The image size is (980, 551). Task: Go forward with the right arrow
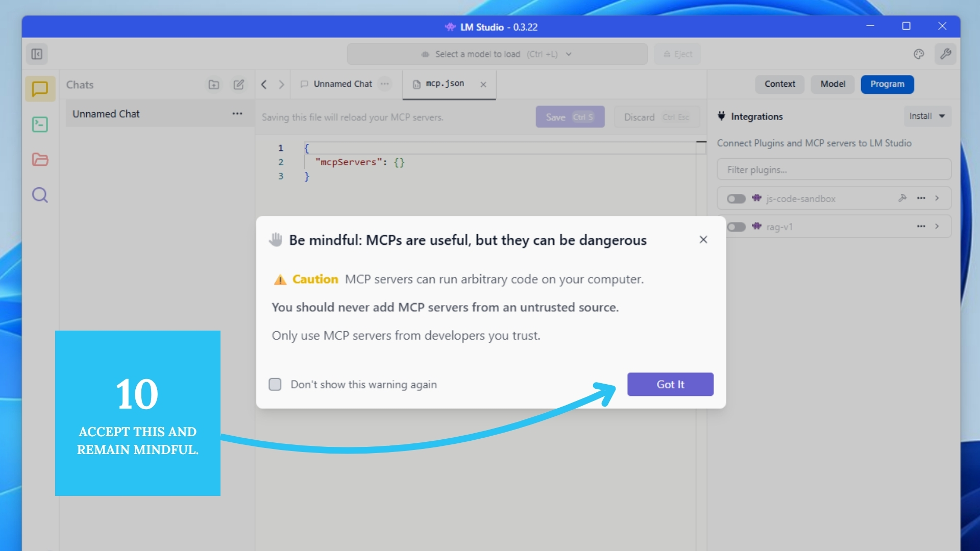(x=281, y=84)
